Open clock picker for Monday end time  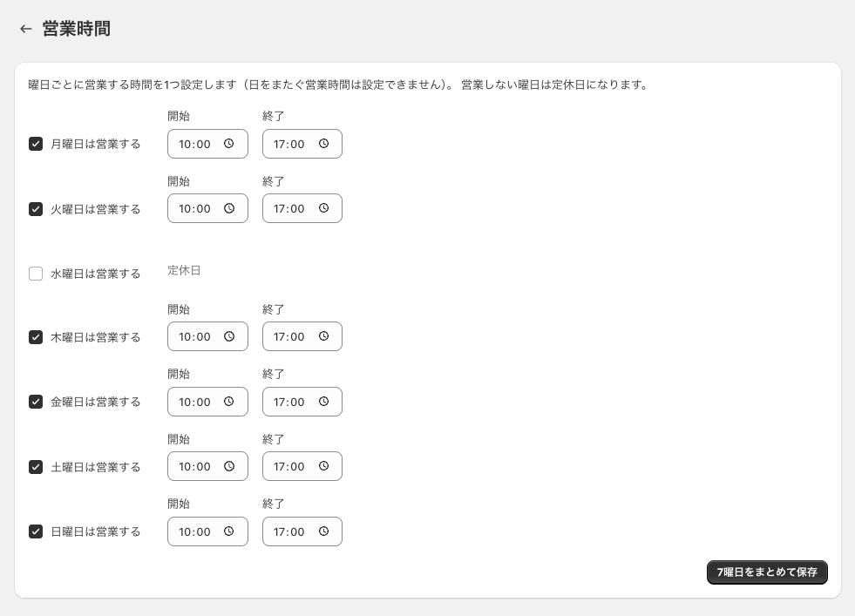point(324,144)
